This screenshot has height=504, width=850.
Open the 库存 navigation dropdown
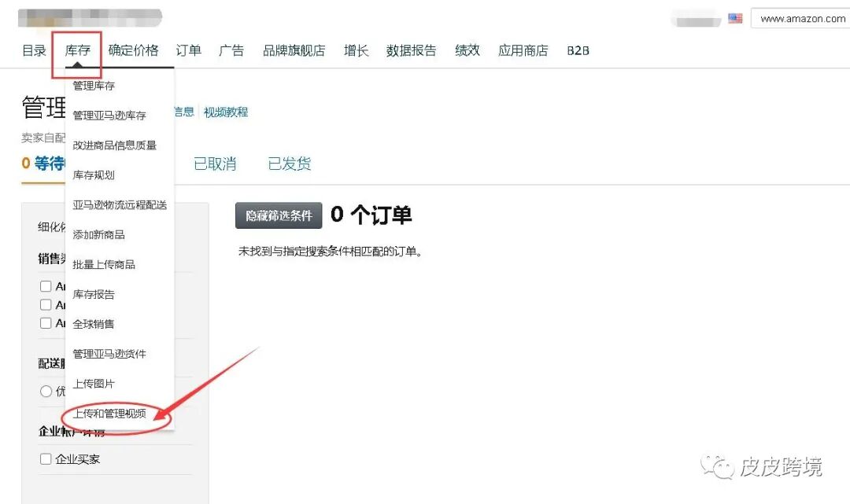coord(76,50)
